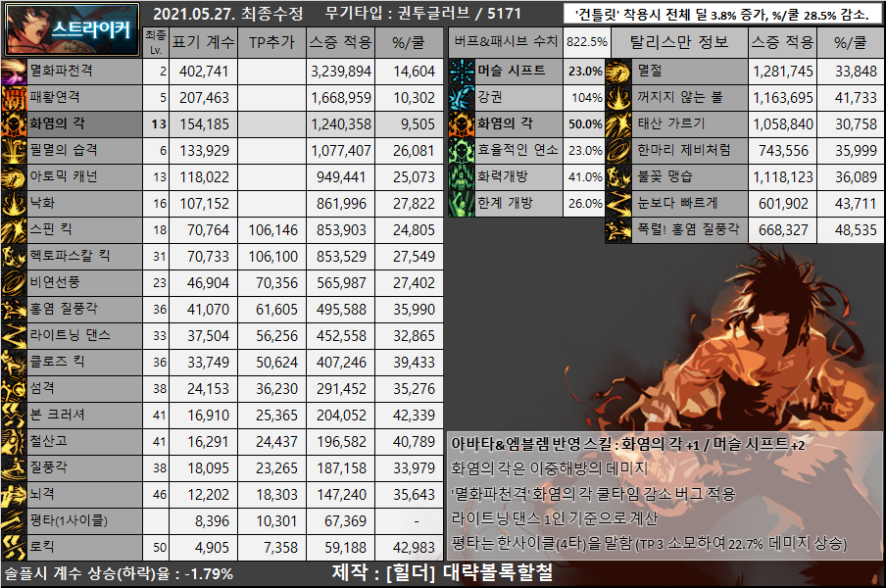The width and height of the screenshot is (886, 588).
Task: Click the 아토믹 캐넌 skill icon
Action: click(14, 176)
